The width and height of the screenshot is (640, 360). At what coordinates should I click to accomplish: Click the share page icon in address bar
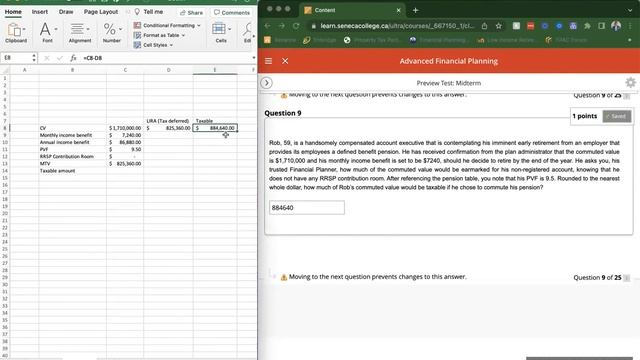pyautogui.click(x=484, y=26)
